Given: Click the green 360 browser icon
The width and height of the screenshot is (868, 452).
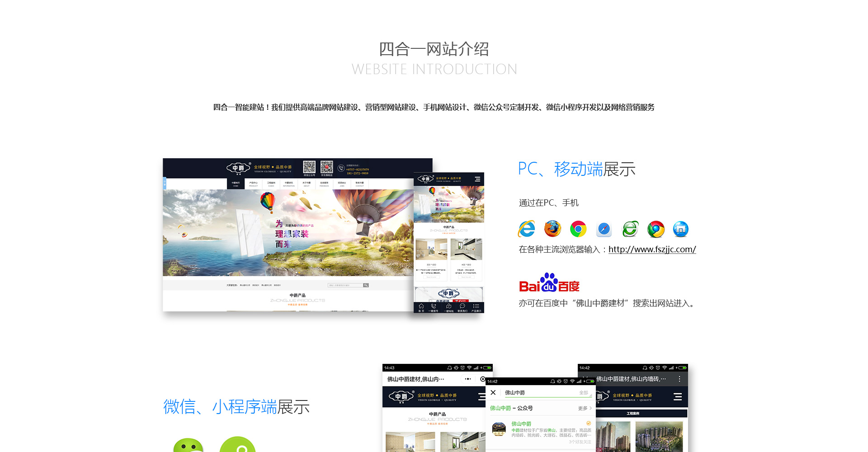Looking at the screenshot, I should [x=630, y=229].
